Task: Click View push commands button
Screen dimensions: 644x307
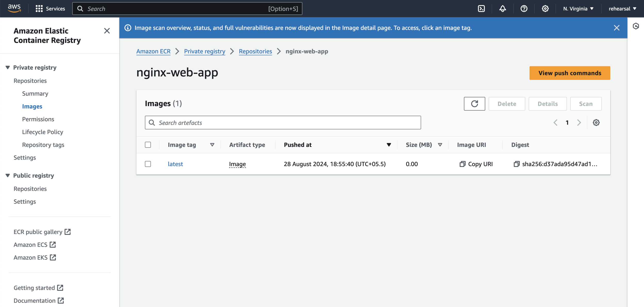Action: (570, 73)
